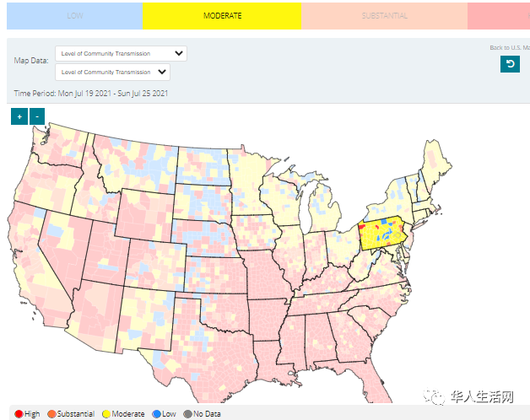Select the SUBSTANTIAL transmission tab
Viewport: 530px width, 420px height.
click(x=384, y=16)
